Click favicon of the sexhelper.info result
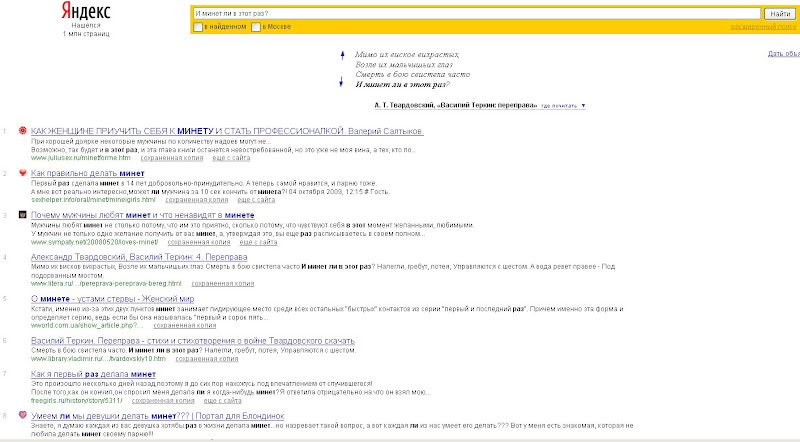The height and width of the screenshot is (442, 800). click(22, 173)
